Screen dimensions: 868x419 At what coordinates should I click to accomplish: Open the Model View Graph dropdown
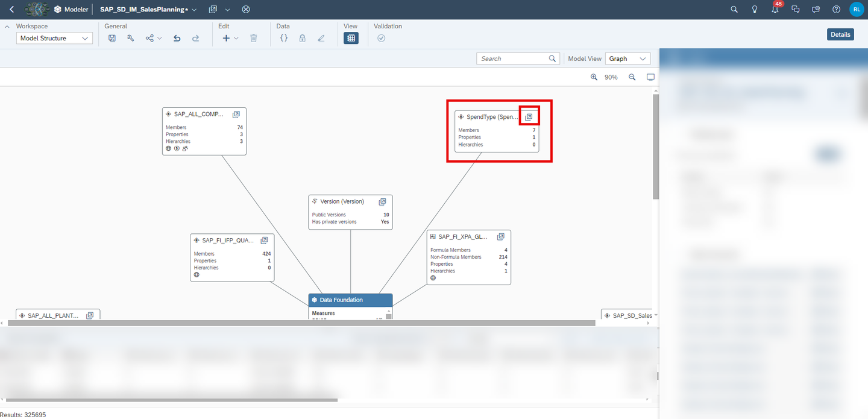[x=627, y=58]
